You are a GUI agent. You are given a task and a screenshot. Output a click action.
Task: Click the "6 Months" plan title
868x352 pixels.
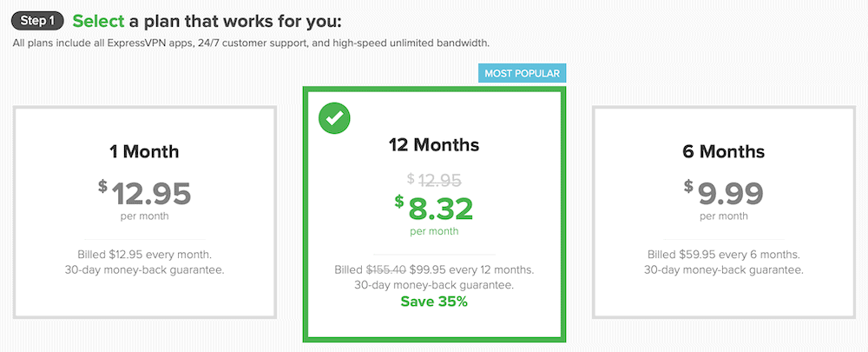(x=721, y=151)
